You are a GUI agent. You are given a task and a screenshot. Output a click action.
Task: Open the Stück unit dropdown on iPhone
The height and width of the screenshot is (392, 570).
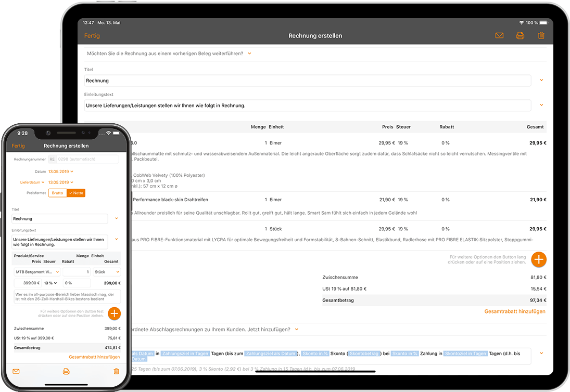[107, 272]
